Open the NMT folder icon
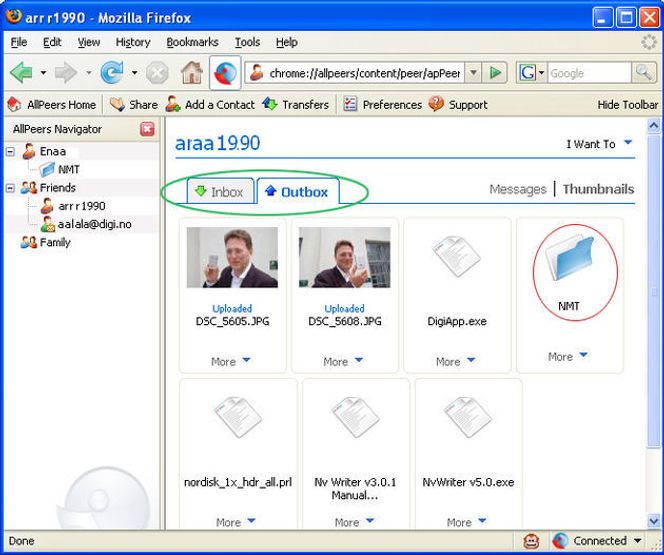This screenshot has height=555, width=664. [570, 258]
